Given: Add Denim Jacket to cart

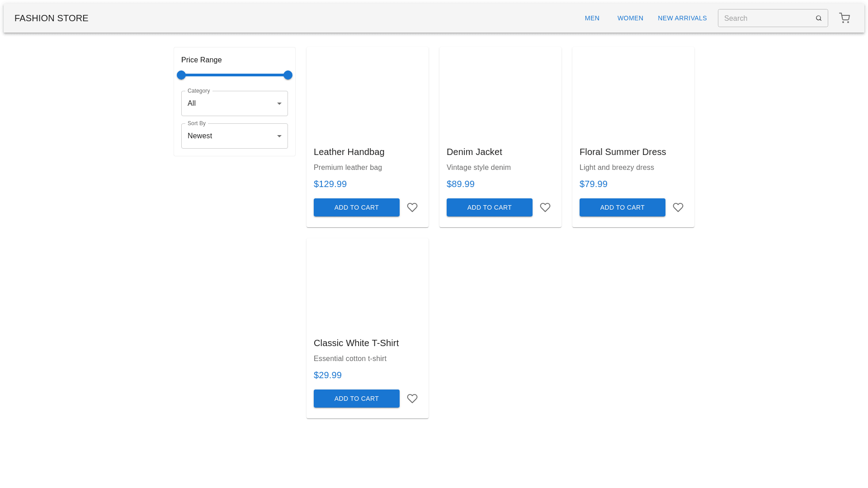Looking at the screenshot, I should [x=489, y=207].
